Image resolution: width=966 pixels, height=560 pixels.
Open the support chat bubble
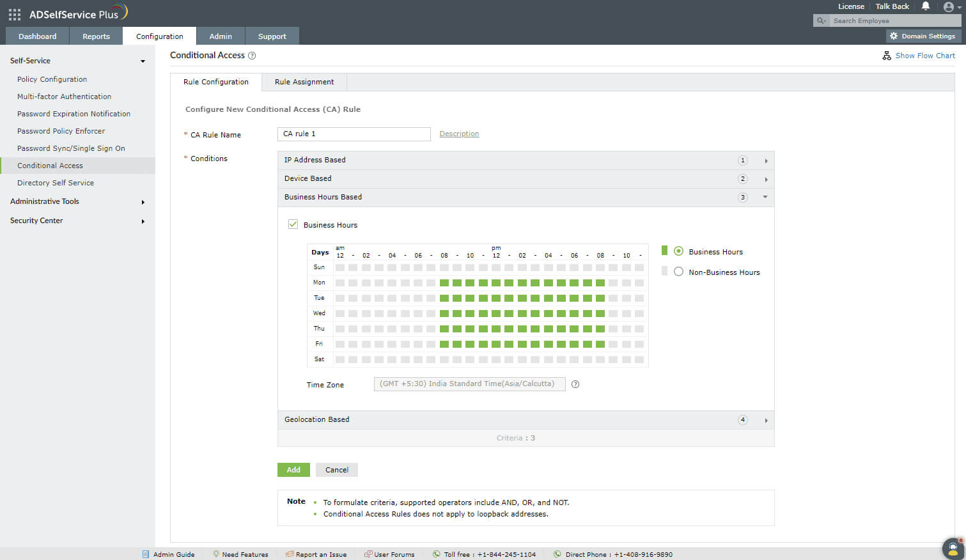(x=952, y=548)
